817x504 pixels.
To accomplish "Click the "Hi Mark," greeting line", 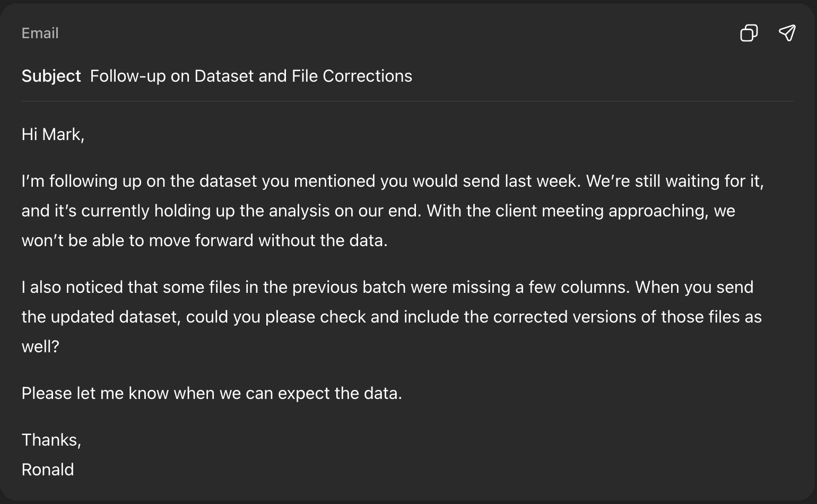I will point(53,134).
